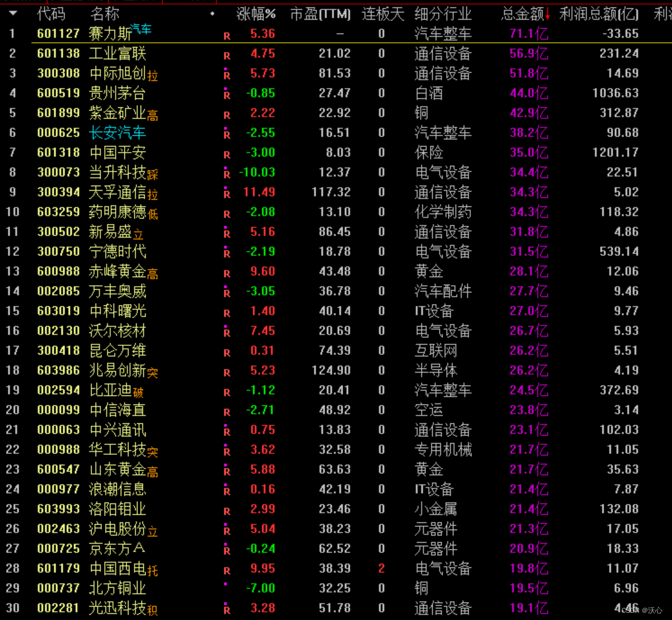
Task: Select stock name 京东方A
Action: coord(118,549)
